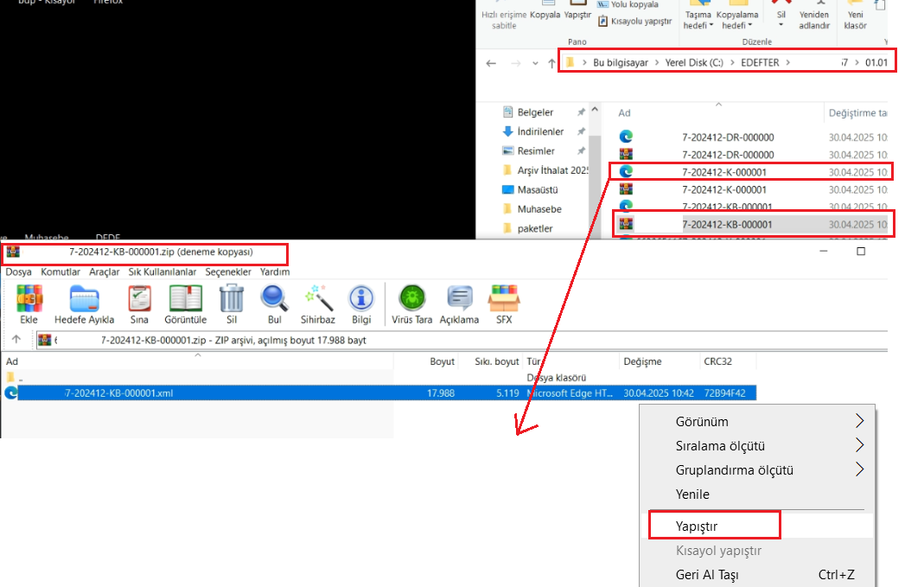This screenshot has height=587, width=924.
Task: Click Yenile in context menu
Action: point(692,494)
